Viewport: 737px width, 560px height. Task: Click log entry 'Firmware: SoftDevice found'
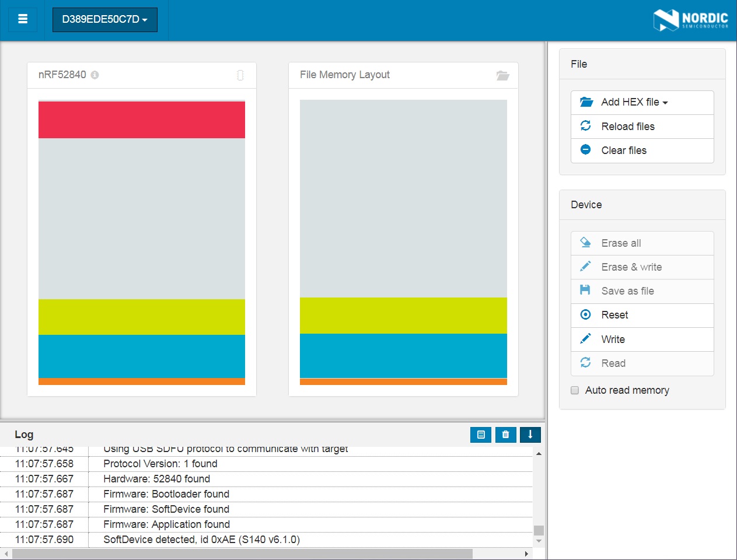pyautogui.click(x=166, y=509)
